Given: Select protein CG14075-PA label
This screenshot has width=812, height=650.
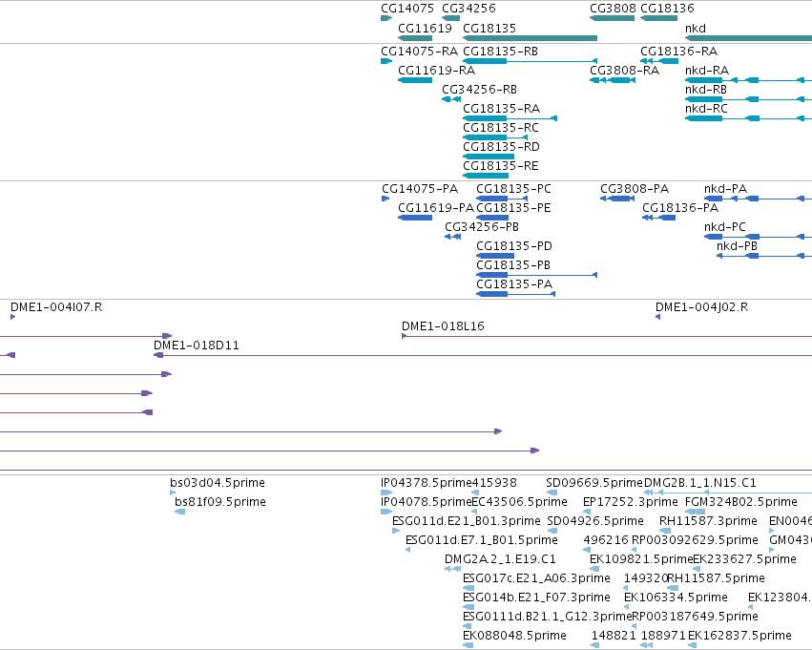Looking at the screenshot, I should coord(420,189).
